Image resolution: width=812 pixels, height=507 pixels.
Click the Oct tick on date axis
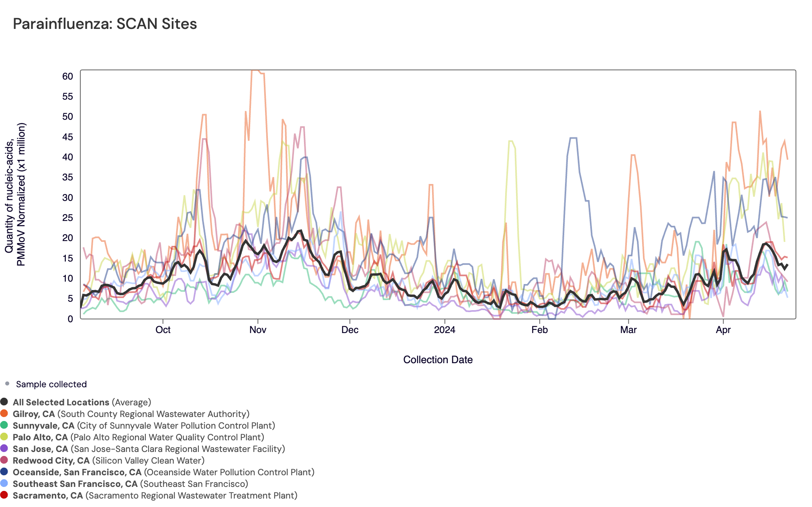pyautogui.click(x=163, y=330)
